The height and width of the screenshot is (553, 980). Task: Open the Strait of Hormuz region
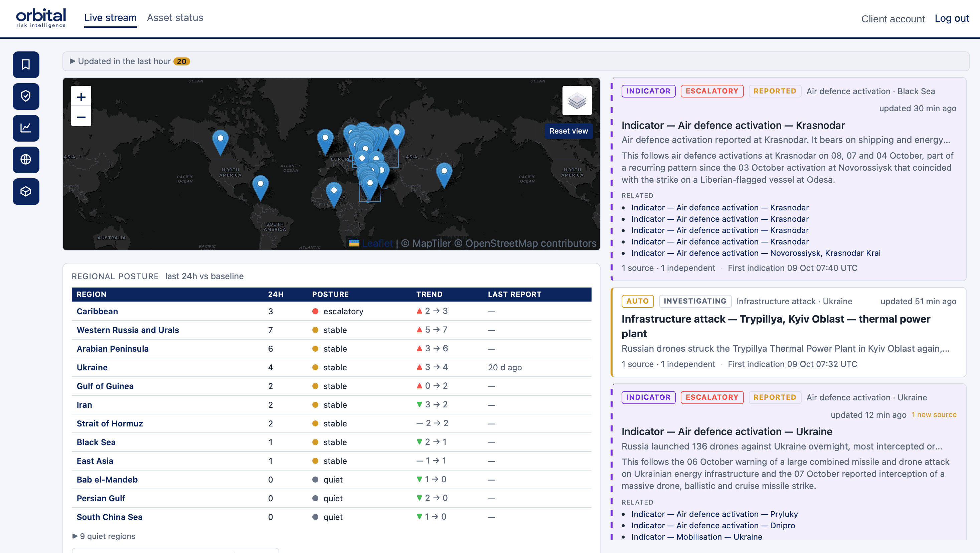coord(110,423)
